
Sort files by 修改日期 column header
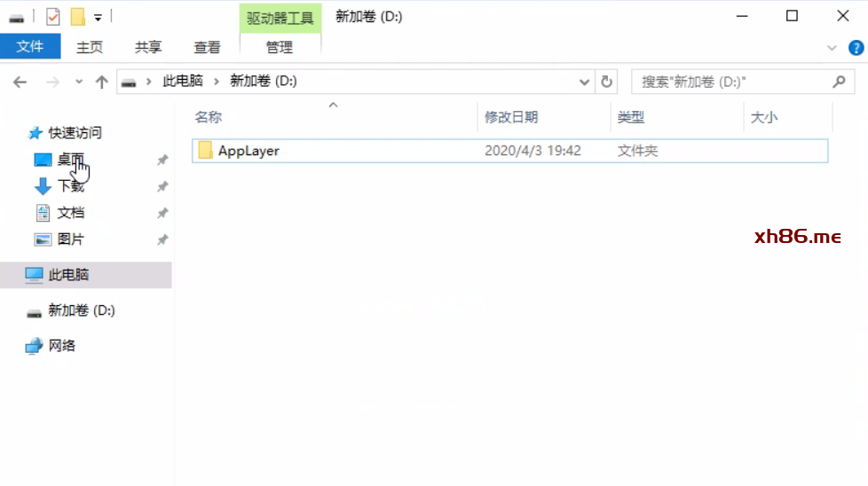click(511, 117)
